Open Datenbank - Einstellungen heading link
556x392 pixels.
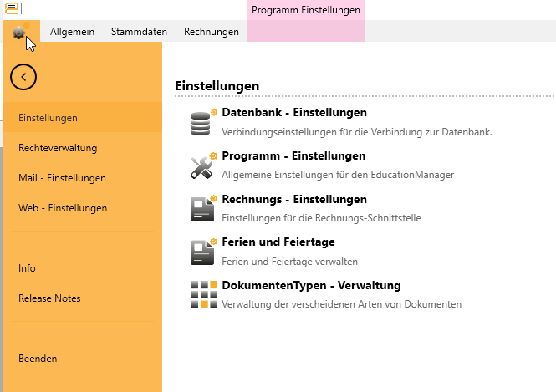click(x=294, y=113)
